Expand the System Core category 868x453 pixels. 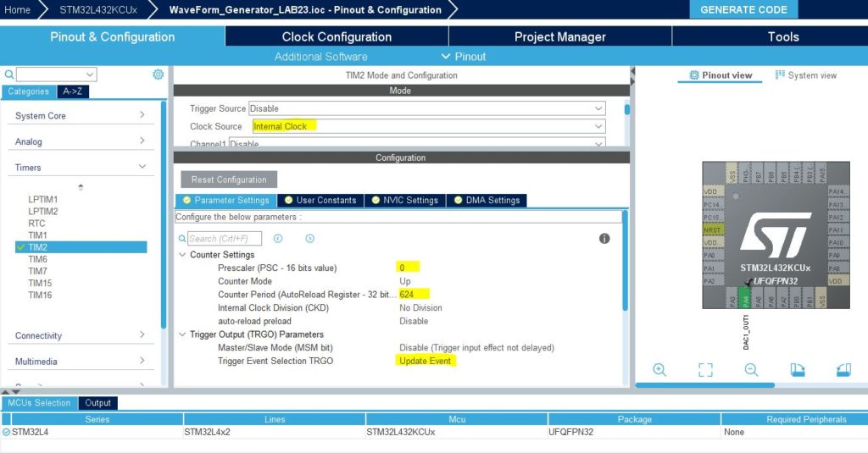[81, 116]
